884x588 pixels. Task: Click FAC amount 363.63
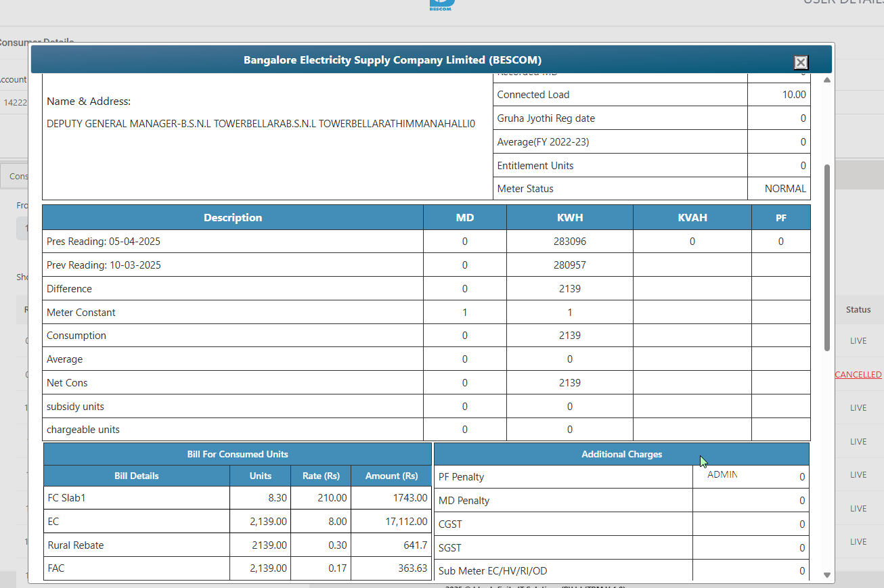[413, 568]
